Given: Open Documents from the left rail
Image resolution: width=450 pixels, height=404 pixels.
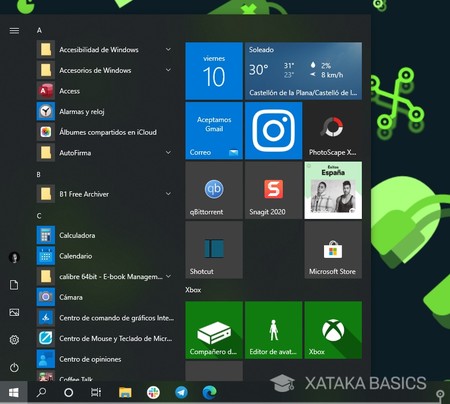Looking at the screenshot, I should coord(14,285).
